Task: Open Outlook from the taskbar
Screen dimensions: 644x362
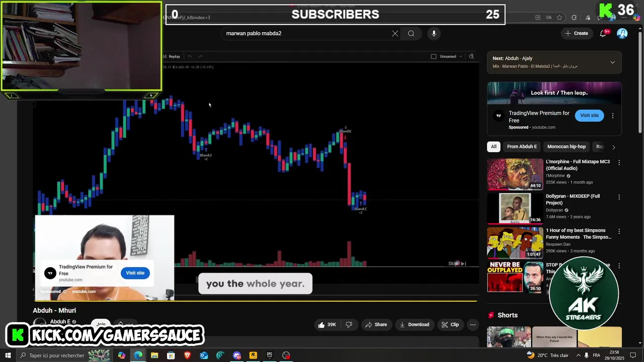Action: 204,355
